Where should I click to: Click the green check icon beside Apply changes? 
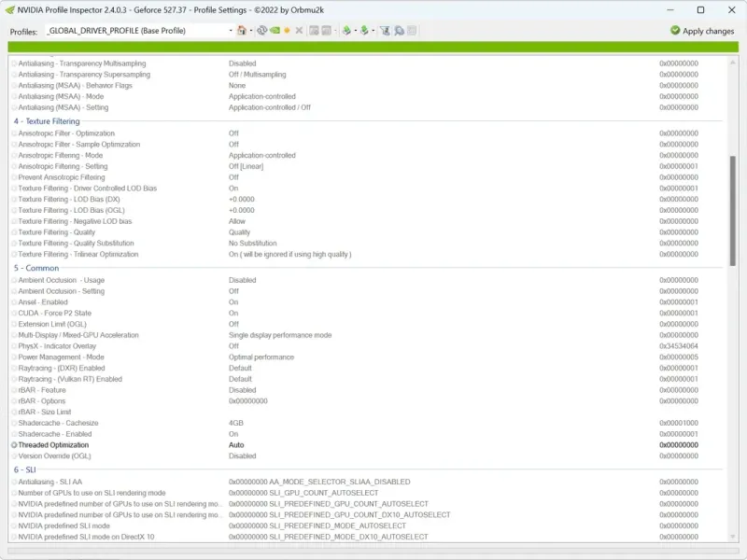pos(675,31)
